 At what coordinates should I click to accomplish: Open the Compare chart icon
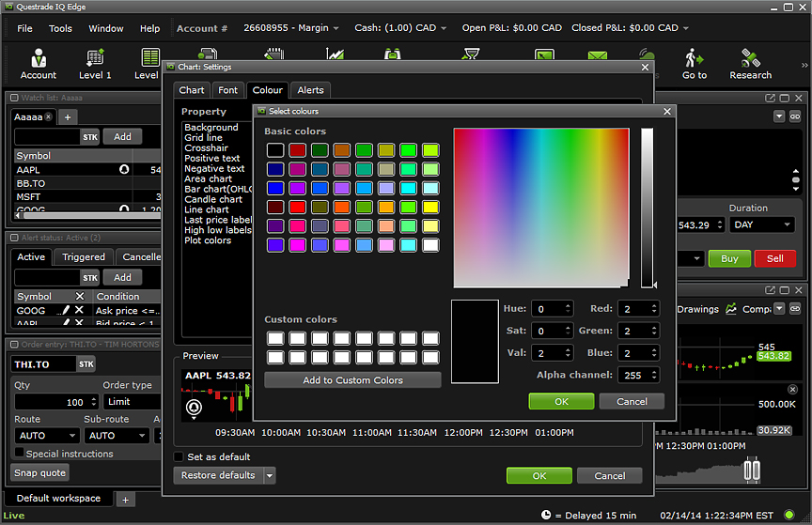[730, 309]
